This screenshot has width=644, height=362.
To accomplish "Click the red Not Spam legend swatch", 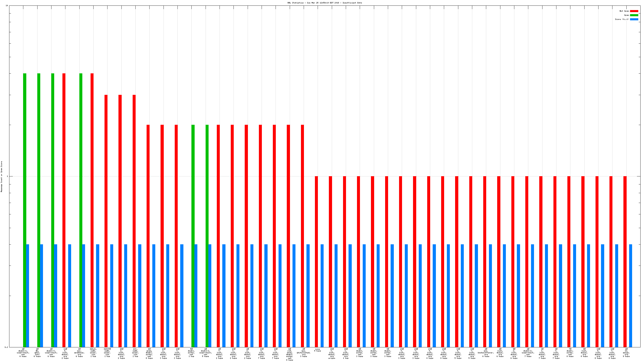I will 634,11.
